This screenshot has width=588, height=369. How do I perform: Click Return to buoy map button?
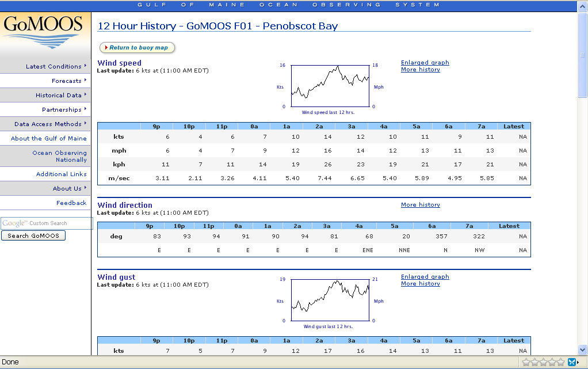click(x=138, y=48)
